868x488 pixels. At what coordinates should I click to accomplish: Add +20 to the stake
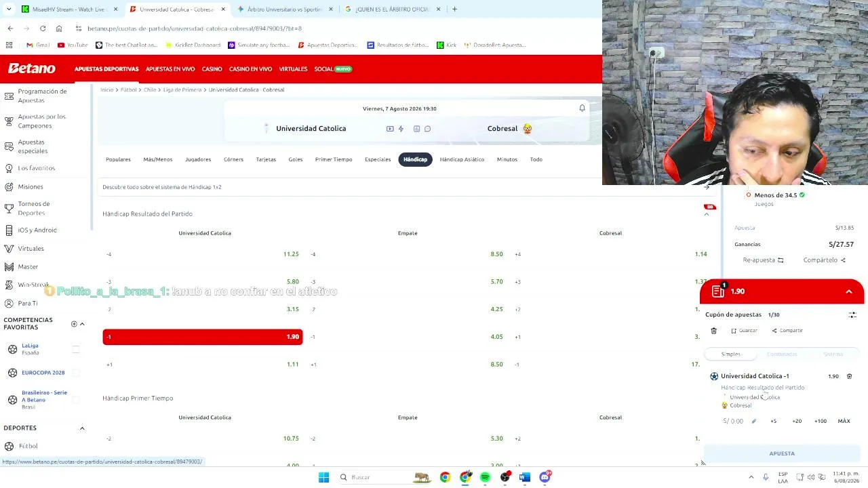(797, 421)
